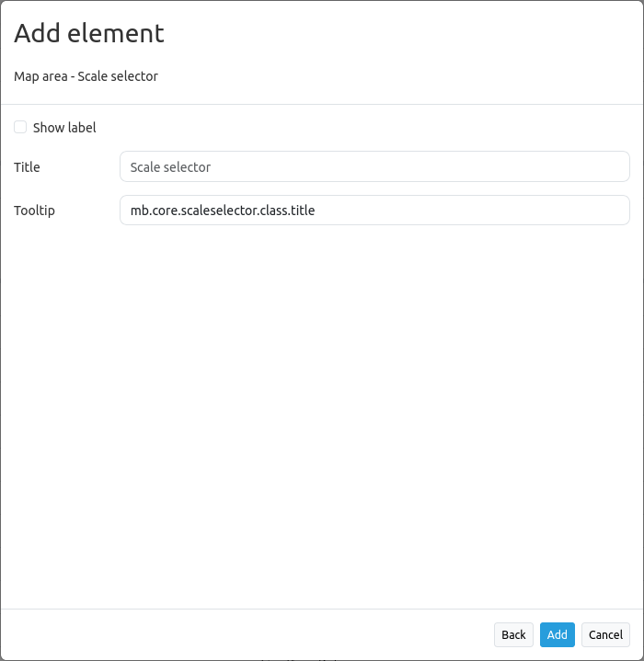
Task: Click empty footer area left of Back
Action: (x=248, y=635)
